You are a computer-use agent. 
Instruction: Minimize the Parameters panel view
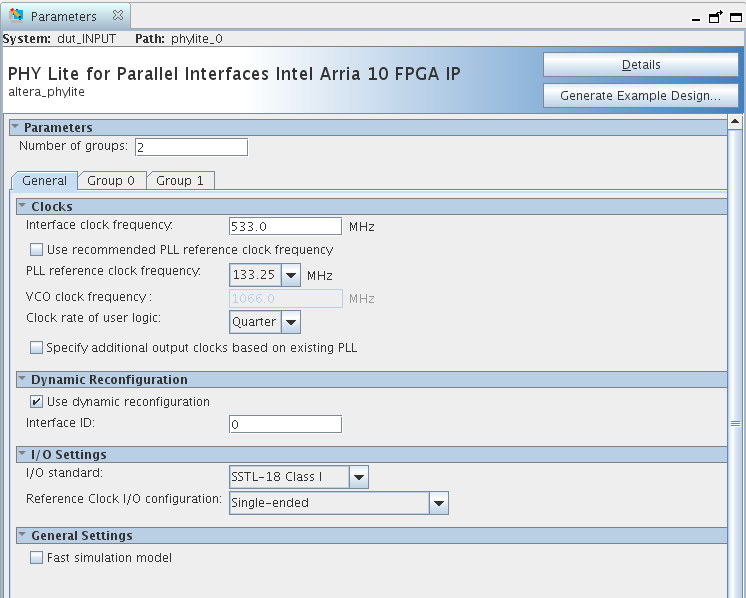point(696,19)
